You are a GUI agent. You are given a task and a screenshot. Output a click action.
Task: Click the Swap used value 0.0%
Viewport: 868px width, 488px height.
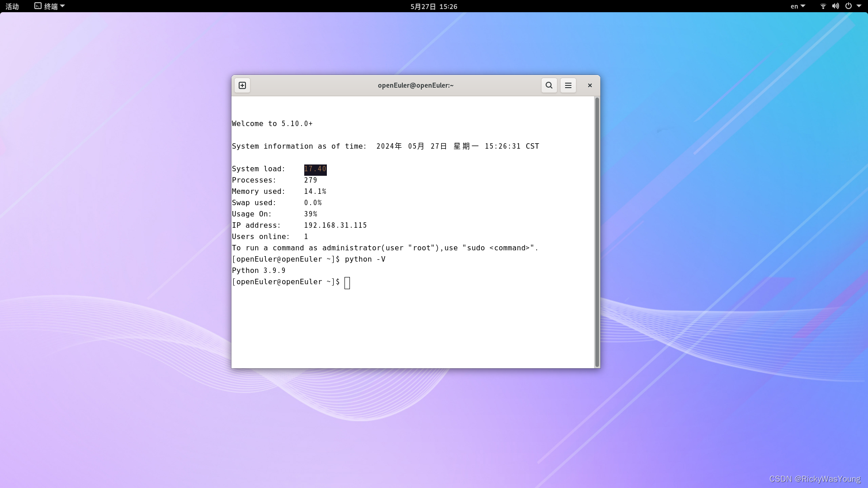(x=313, y=203)
